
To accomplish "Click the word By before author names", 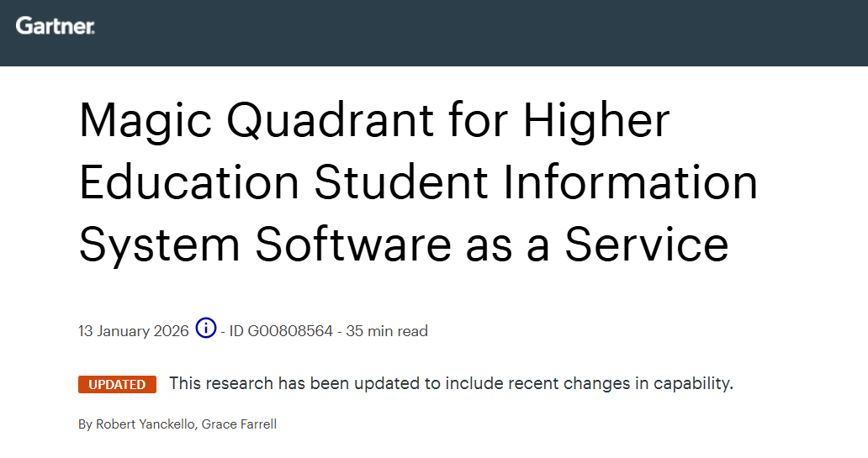I will point(85,424).
